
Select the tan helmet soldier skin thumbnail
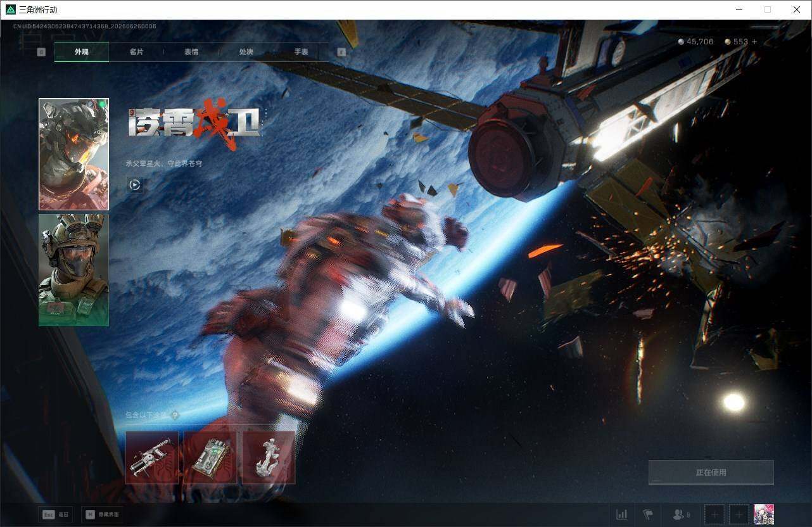[73, 270]
